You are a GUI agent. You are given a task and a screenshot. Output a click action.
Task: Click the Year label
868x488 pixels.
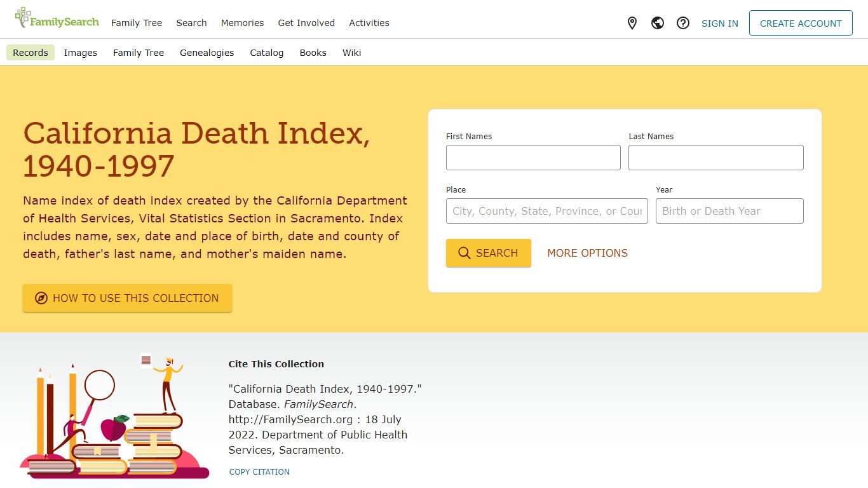point(664,190)
